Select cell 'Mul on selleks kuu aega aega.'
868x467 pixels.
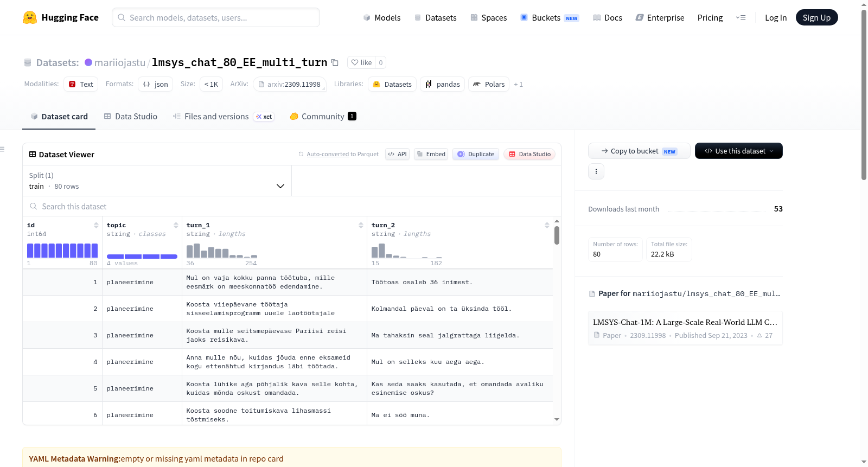460,362
